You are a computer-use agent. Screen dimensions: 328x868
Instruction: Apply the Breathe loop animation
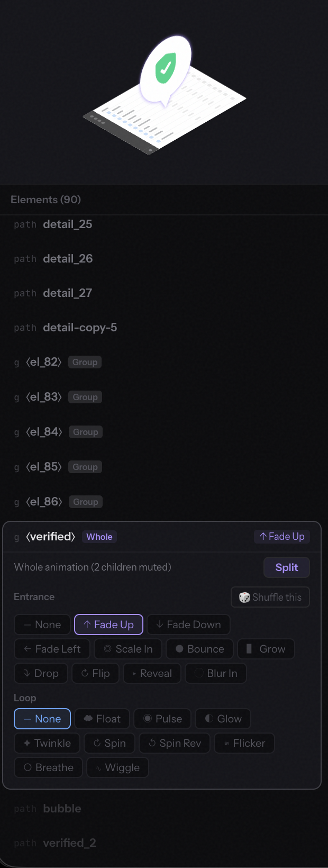click(48, 767)
